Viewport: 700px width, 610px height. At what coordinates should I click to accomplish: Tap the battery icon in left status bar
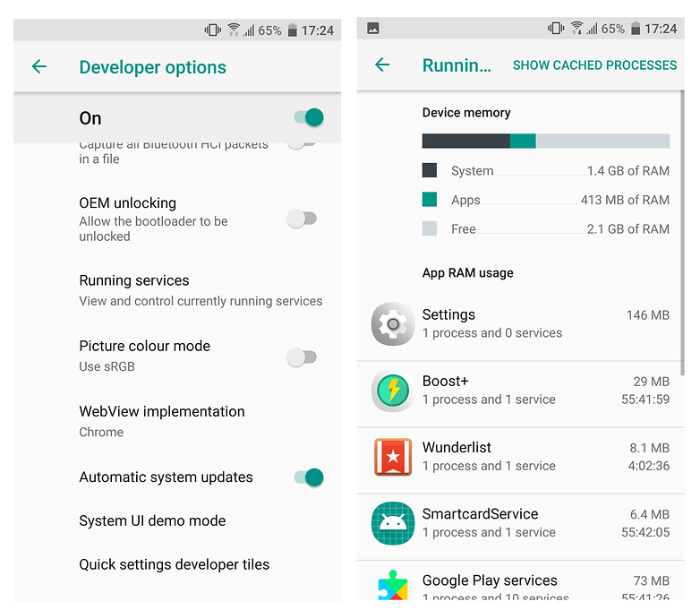pyautogui.click(x=293, y=30)
